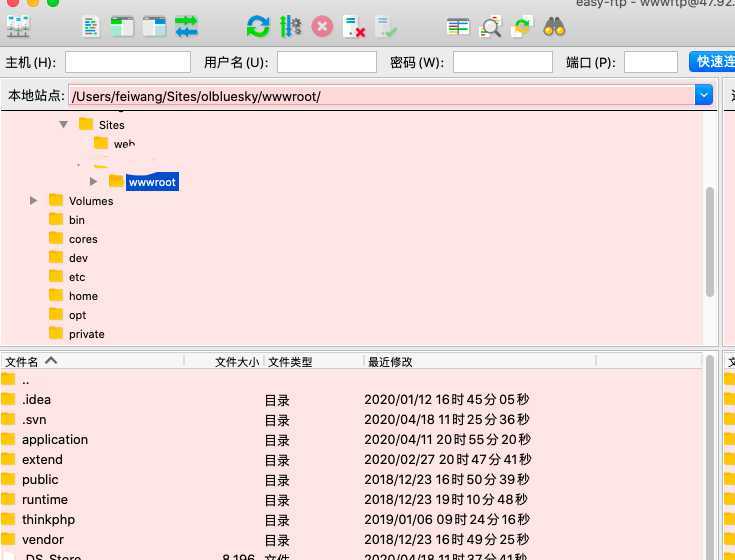Collapse the Sites folder in the tree

point(63,124)
